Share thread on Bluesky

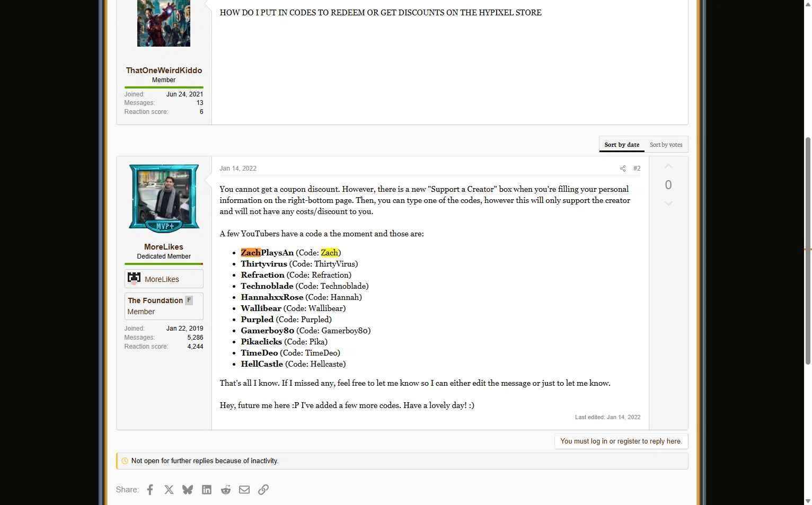point(188,490)
